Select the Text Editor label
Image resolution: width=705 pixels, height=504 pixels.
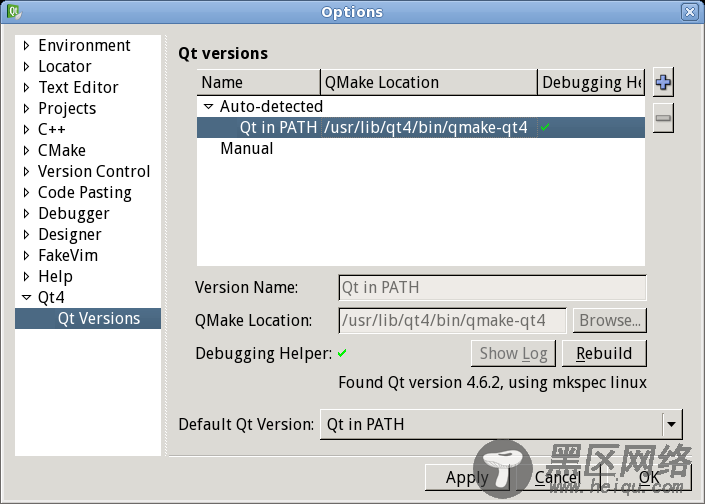point(78,87)
